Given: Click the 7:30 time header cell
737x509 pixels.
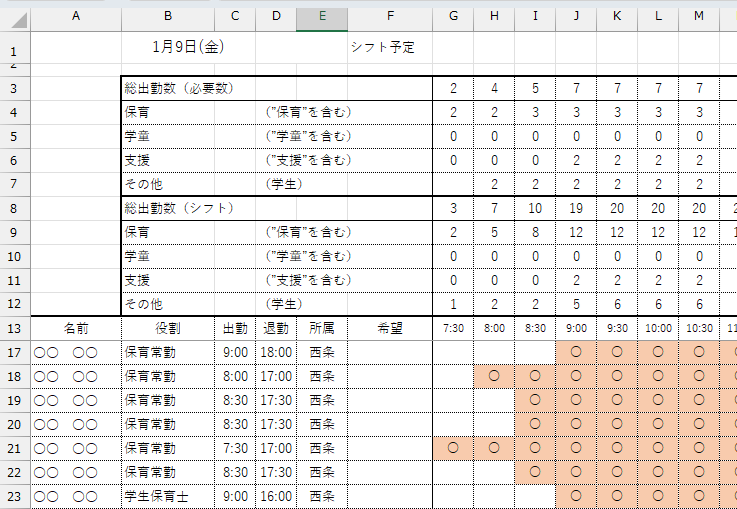Looking at the screenshot, I should [453, 328].
